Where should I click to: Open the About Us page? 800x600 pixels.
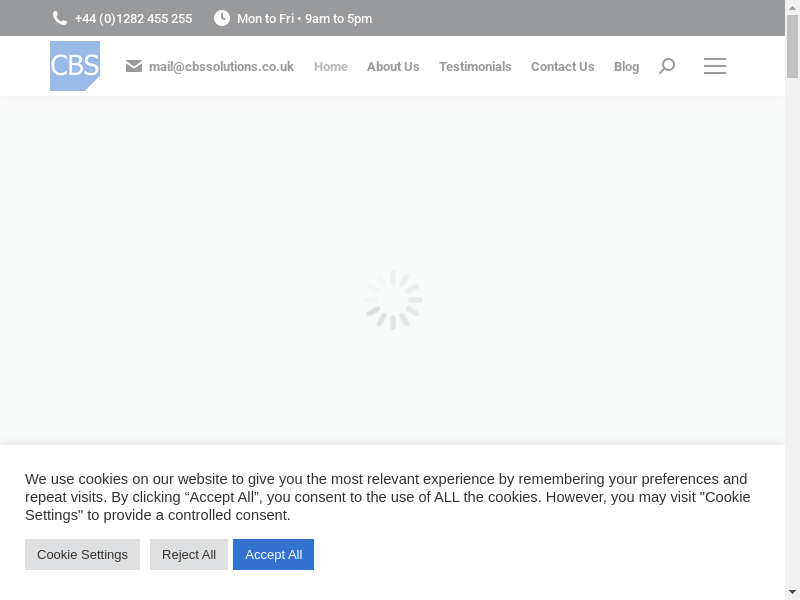tap(393, 67)
